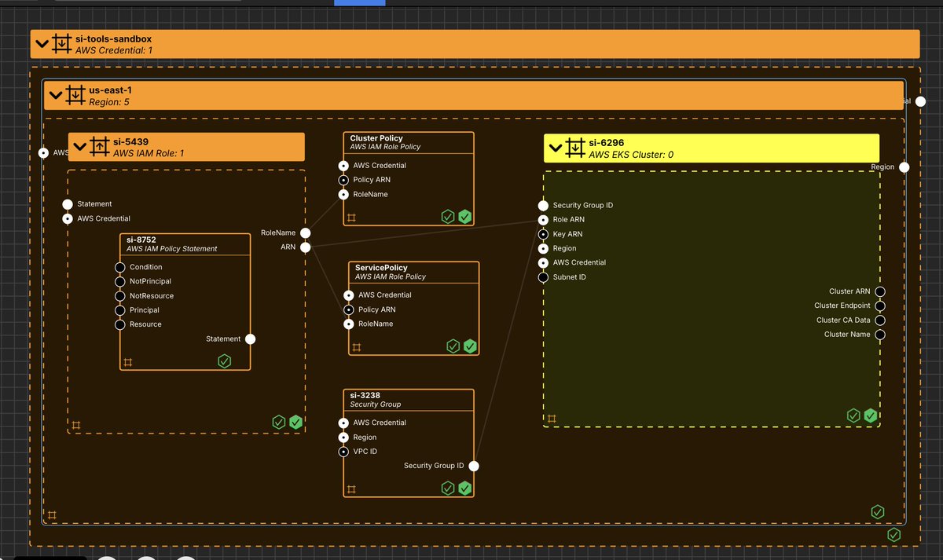This screenshot has width=943, height=560.
Task: Open si-3238 Security Group qualification icon
Action: point(448,489)
